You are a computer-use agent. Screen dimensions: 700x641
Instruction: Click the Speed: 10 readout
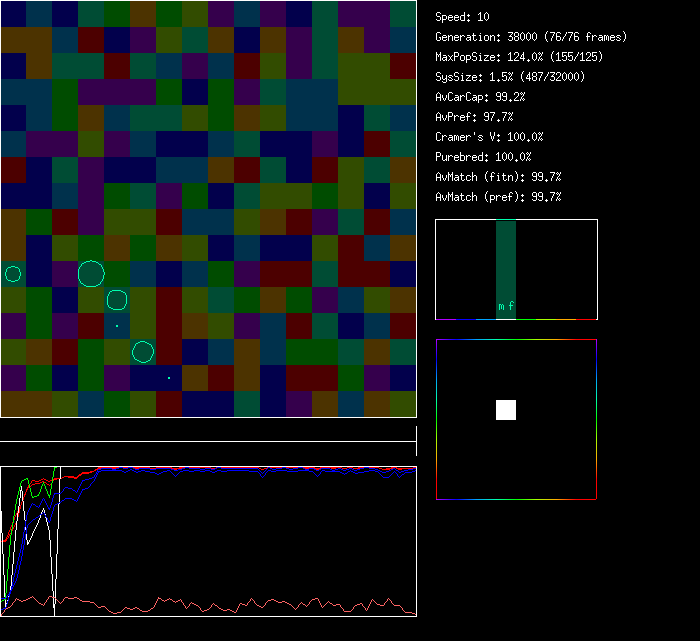pyautogui.click(x=463, y=17)
